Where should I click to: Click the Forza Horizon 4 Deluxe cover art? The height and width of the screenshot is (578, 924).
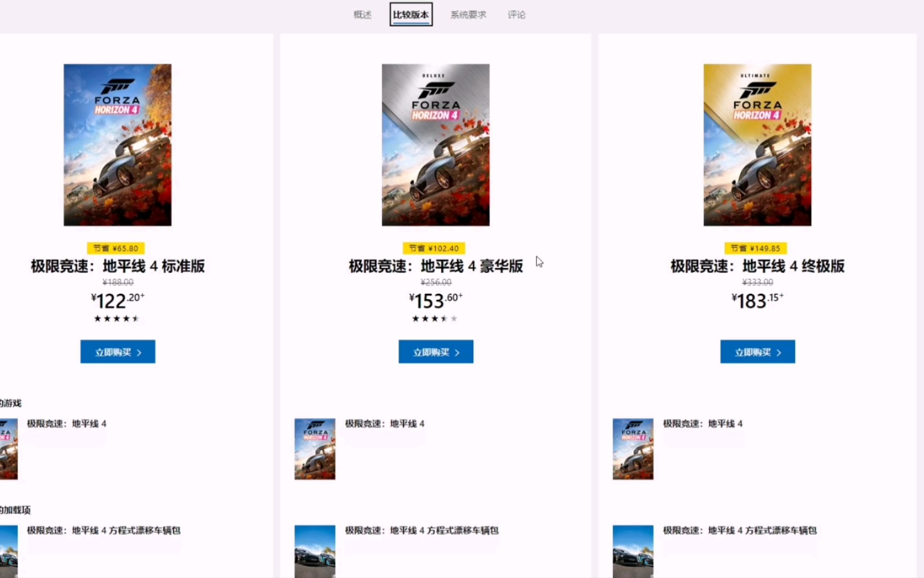pyautogui.click(x=436, y=145)
